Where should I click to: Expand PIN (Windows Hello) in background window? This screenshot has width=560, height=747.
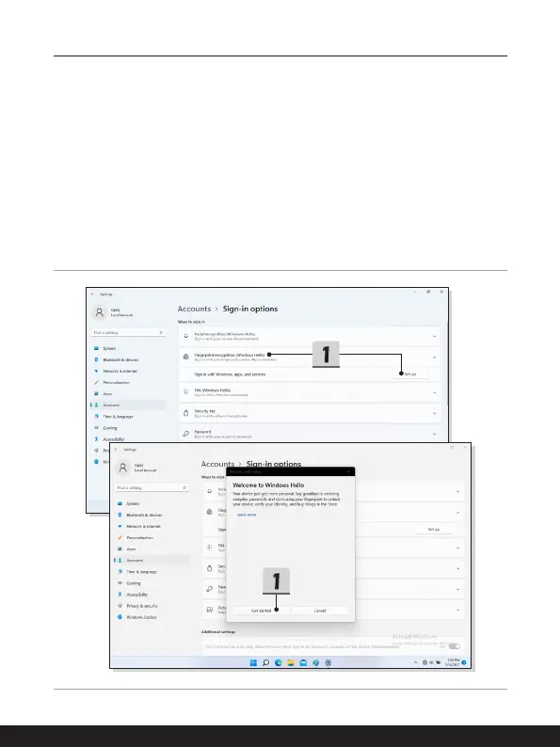click(x=434, y=392)
